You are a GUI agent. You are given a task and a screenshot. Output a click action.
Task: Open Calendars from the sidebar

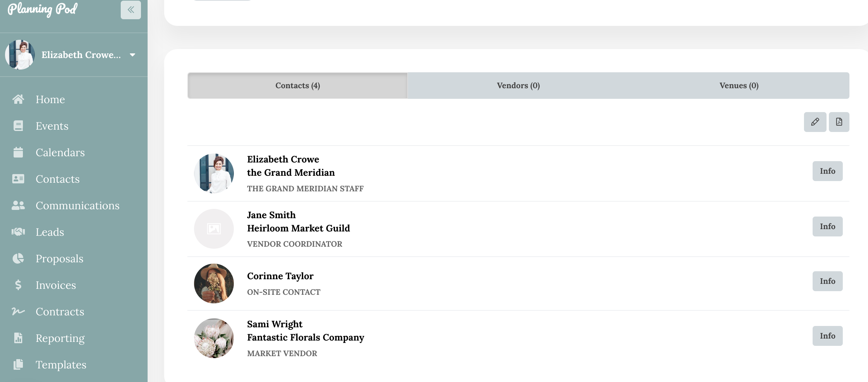60,153
